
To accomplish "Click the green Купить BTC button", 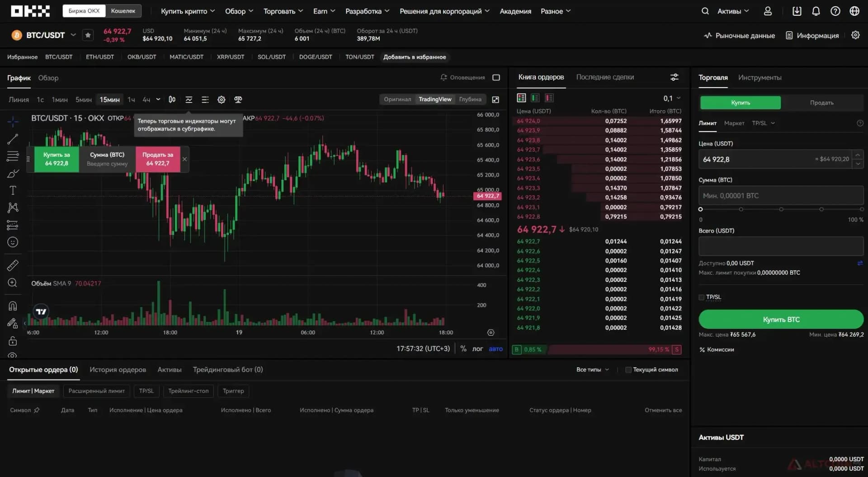I will point(781,319).
